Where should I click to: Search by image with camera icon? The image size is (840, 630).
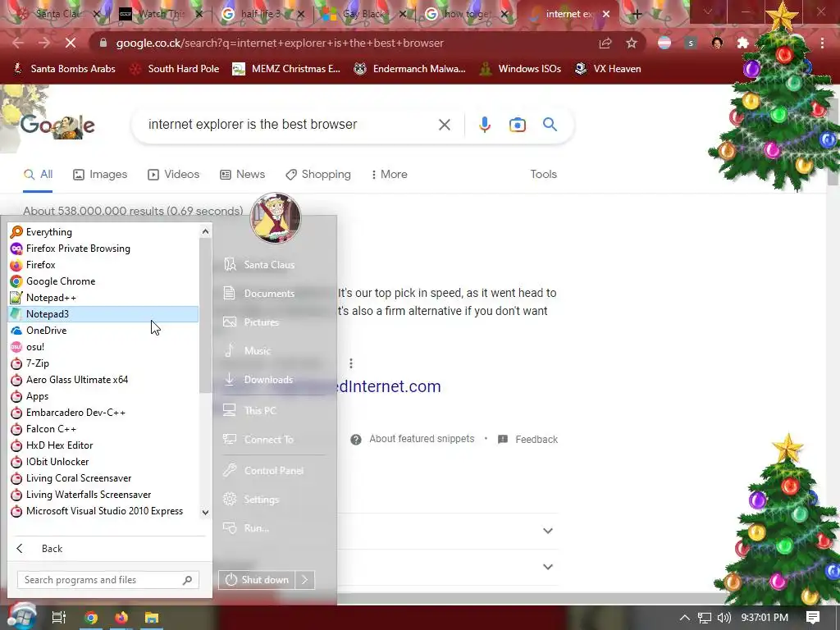(517, 125)
